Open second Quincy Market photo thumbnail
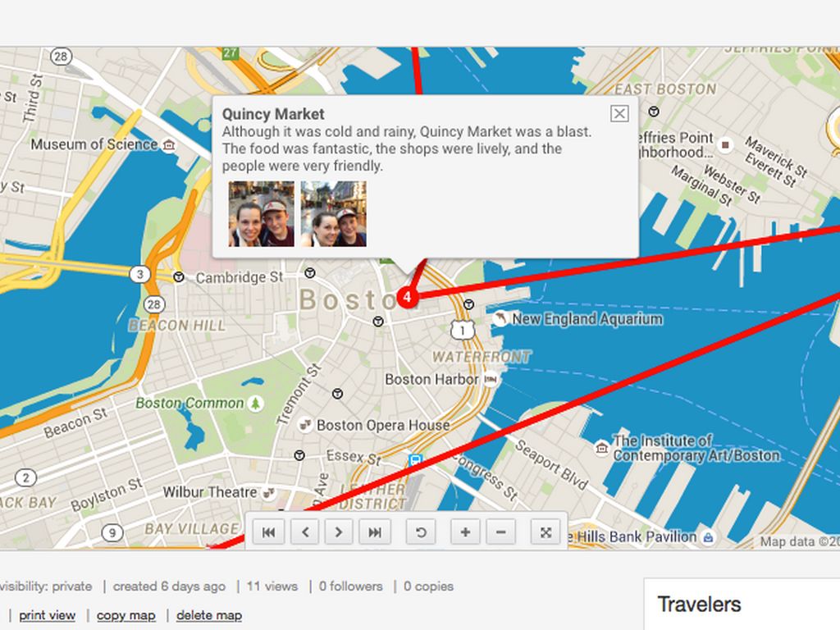840x630 pixels. pyautogui.click(x=334, y=214)
